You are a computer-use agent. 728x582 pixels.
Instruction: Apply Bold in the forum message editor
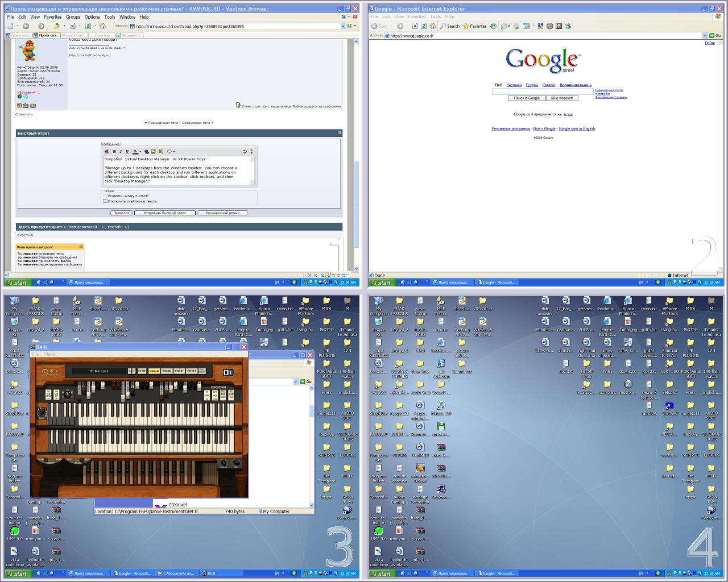coord(114,152)
